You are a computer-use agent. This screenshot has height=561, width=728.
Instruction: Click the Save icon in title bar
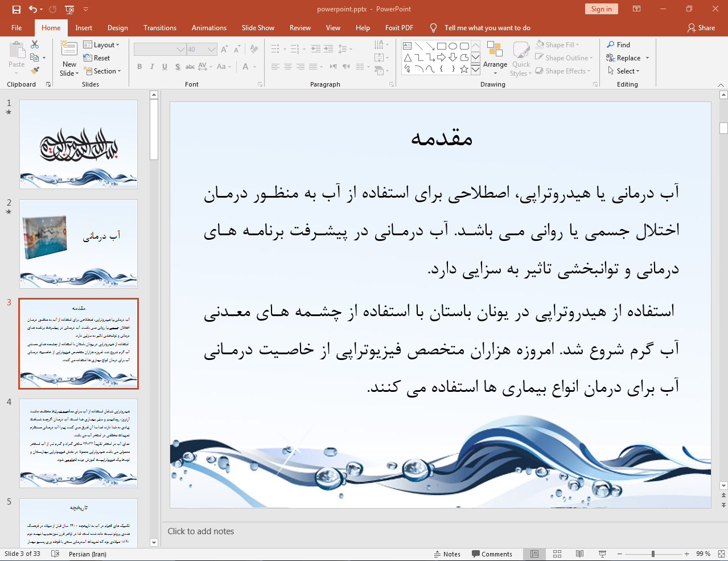pos(16,9)
